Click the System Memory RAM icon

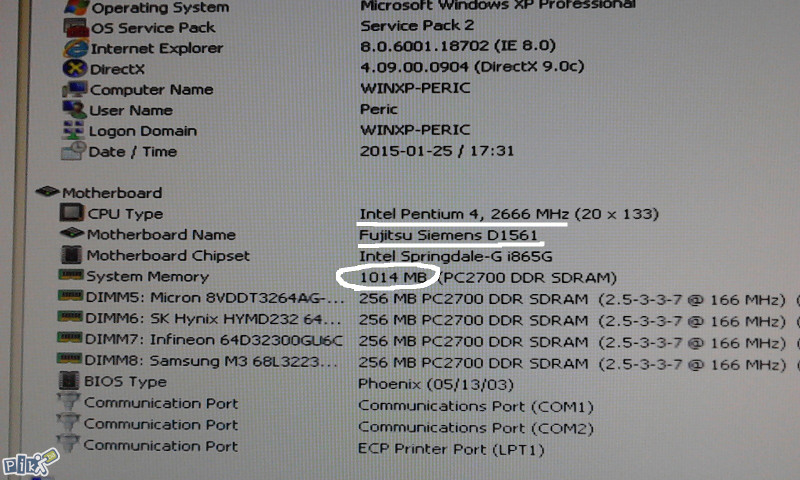[70, 275]
